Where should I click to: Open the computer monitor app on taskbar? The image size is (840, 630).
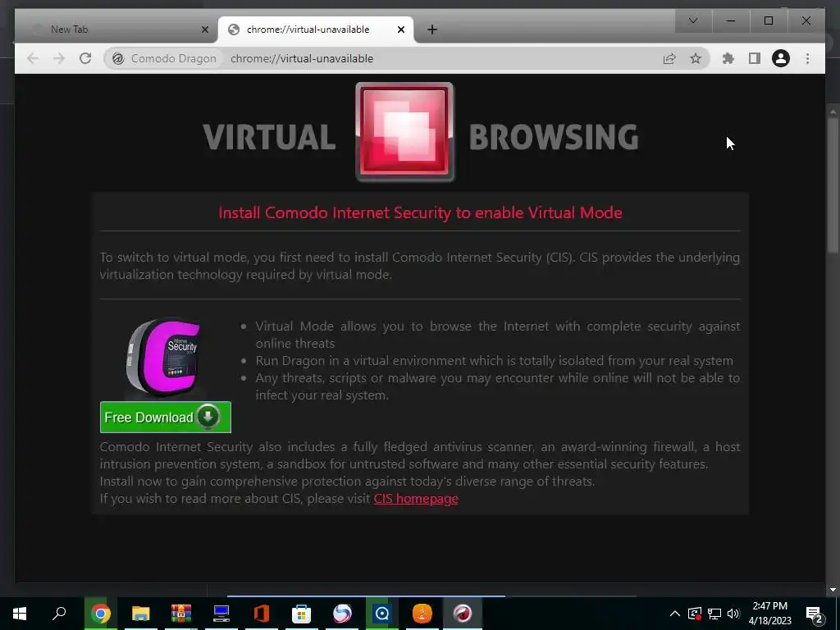pyautogui.click(x=221, y=614)
